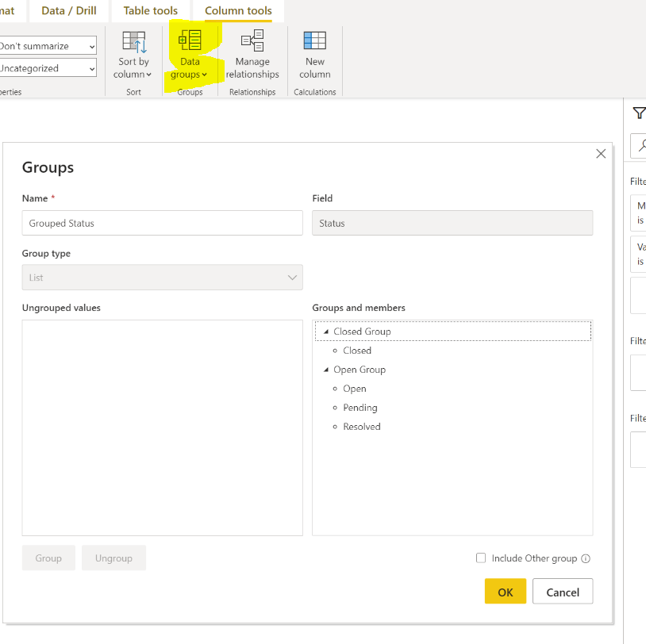
Task: Click the Field box showing Status
Action: click(x=452, y=223)
